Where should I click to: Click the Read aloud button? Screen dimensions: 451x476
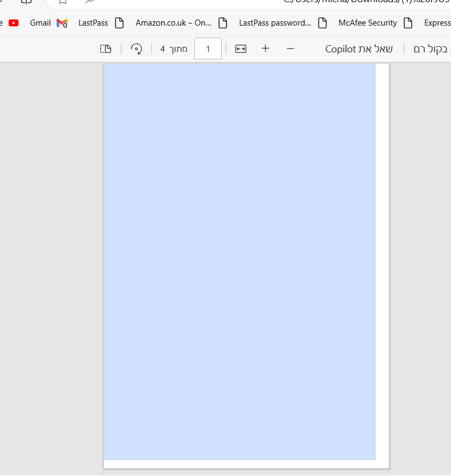431,49
